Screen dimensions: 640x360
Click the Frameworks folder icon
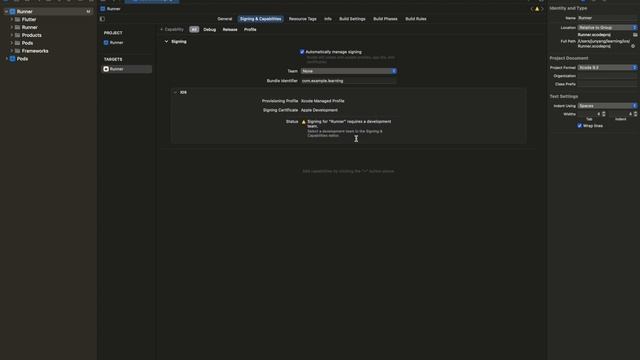click(x=18, y=51)
